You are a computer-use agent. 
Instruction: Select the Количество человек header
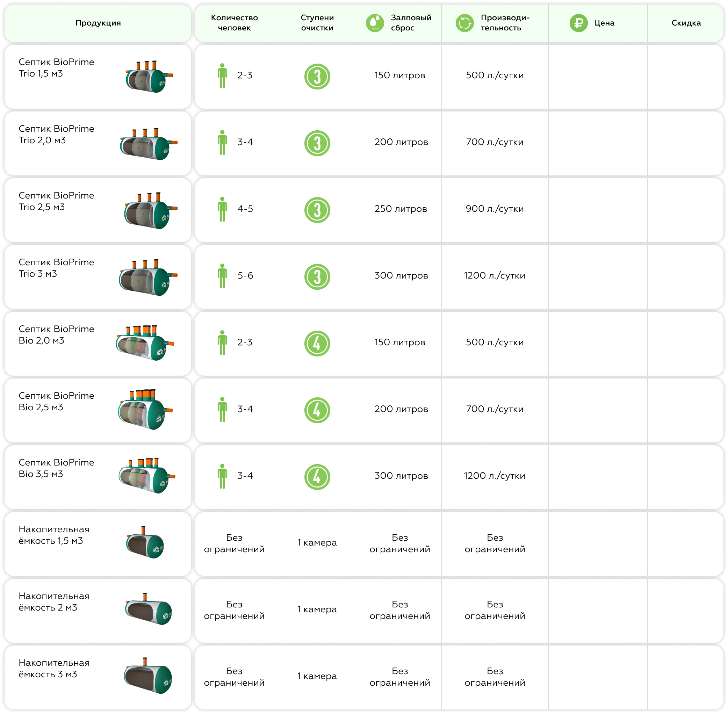pos(234,23)
